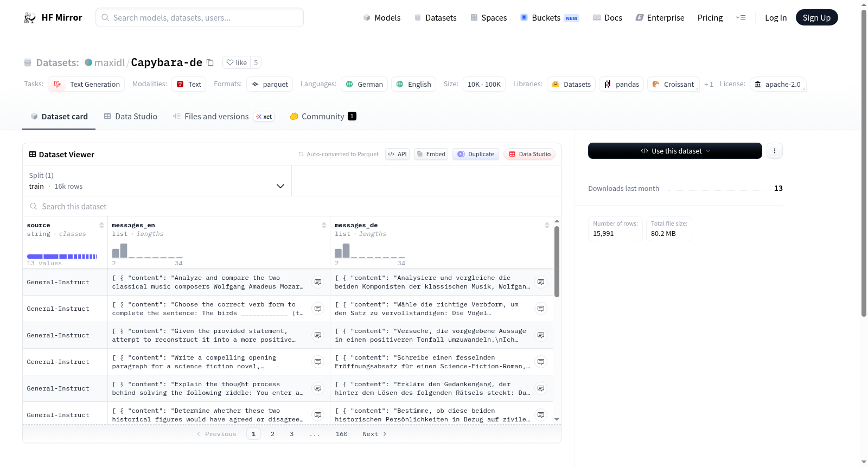Click the Duplicate button
Image resolution: width=868 pixels, height=467 pixels.
(476, 154)
